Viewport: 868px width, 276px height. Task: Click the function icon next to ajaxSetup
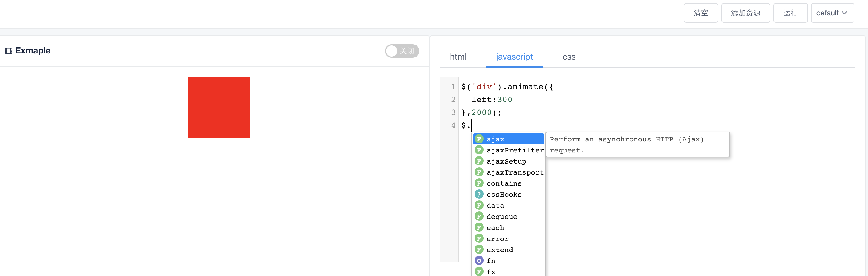click(479, 161)
